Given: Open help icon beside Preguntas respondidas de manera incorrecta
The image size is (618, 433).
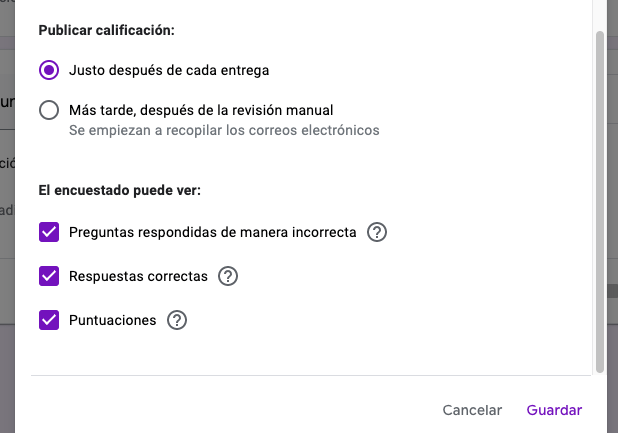Looking at the screenshot, I should 377,233.
